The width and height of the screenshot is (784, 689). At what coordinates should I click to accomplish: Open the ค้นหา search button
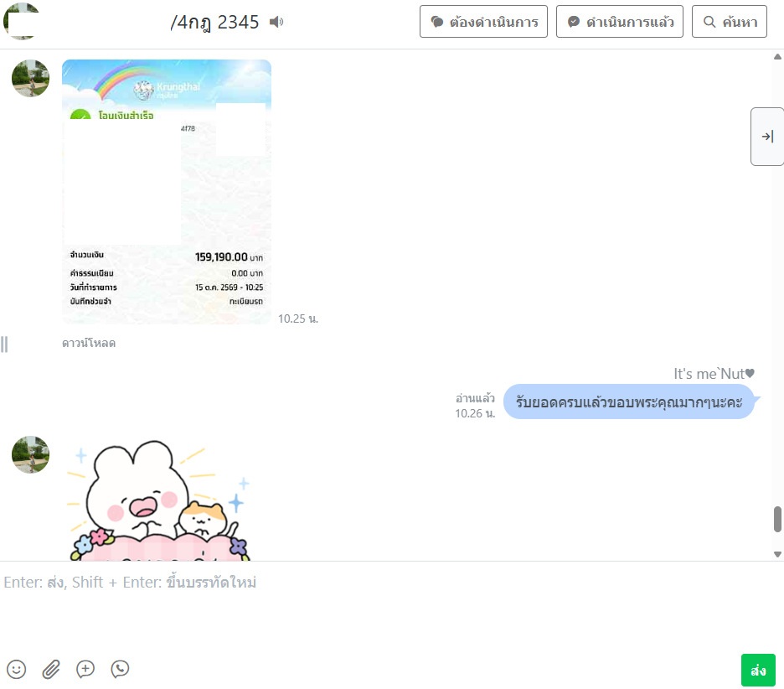(729, 22)
